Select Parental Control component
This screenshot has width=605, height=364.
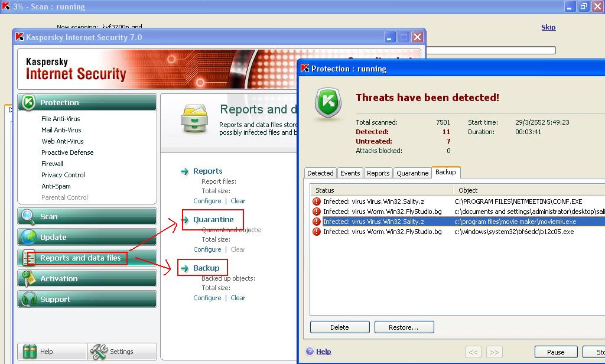pos(64,197)
